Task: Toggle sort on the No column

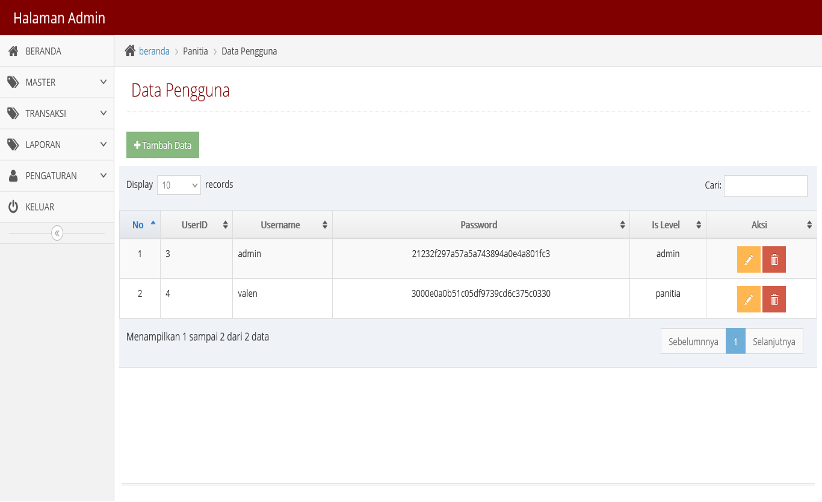Action: (x=140, y=225)
